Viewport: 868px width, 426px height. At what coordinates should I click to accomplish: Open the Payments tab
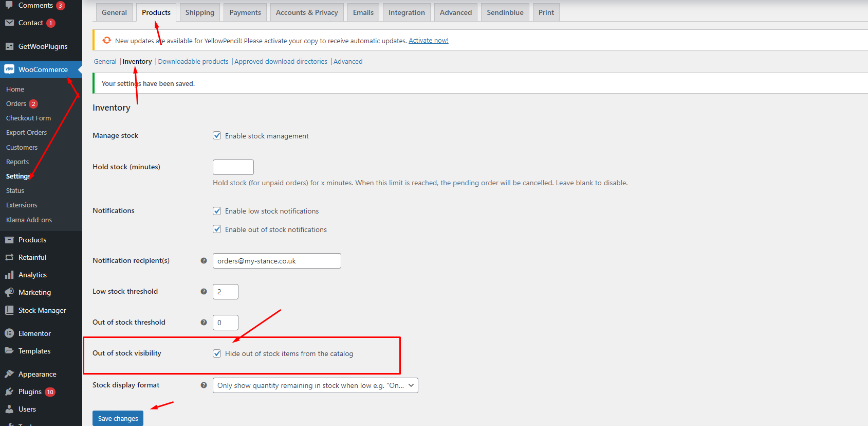(x=245, y=12)
